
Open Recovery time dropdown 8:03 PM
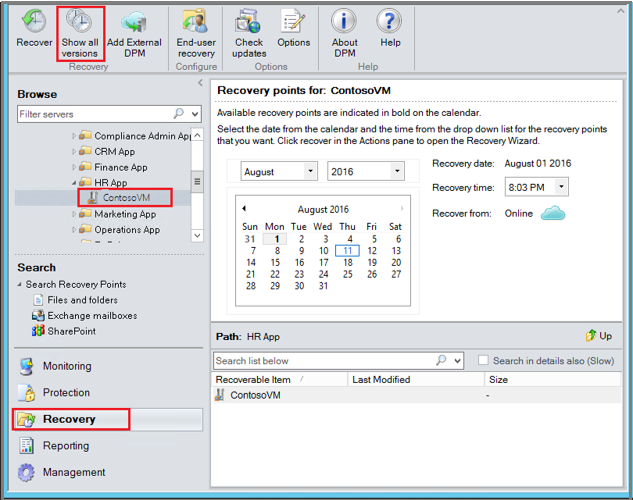point(561,187)
